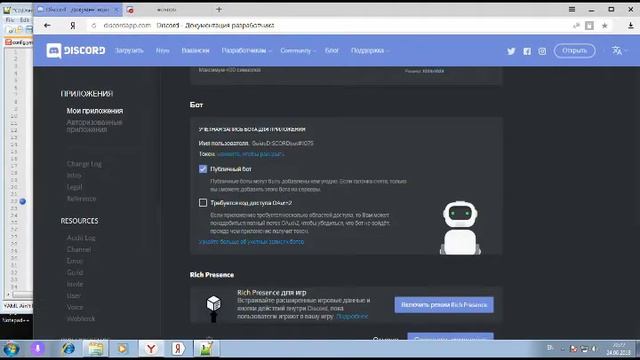Click the purple microphone taskbar icon
Viewport: 640px width, 360px height.
click(38, 349)
